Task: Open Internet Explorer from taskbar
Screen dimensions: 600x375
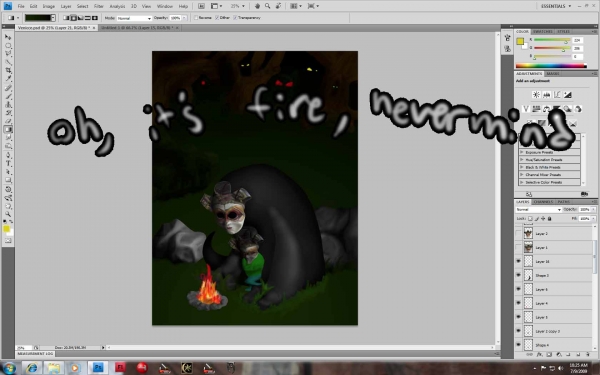Action: pyautogui.click(x=32, y=368)
